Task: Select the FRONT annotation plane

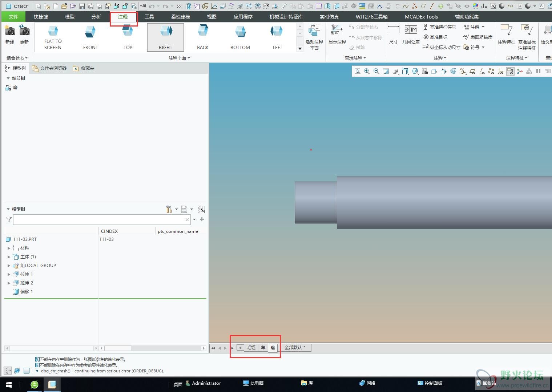Action: pyautogui.click(x=90, y=37)
